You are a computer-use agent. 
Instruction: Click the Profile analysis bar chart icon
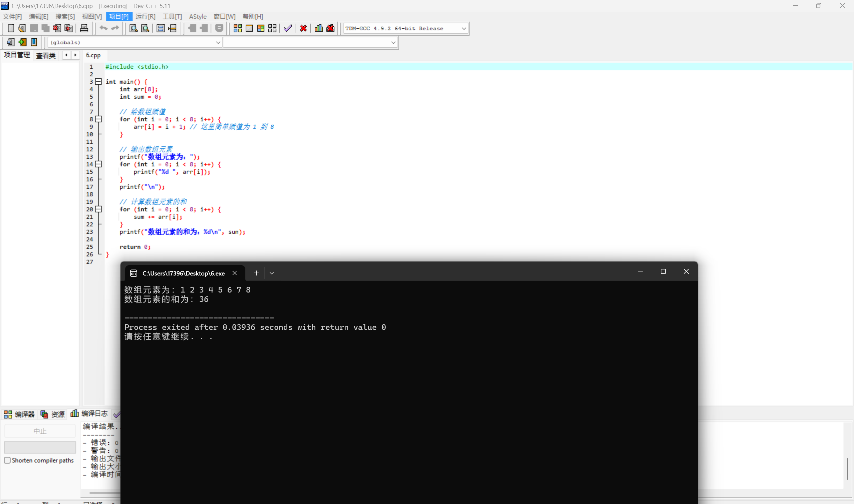319,29
